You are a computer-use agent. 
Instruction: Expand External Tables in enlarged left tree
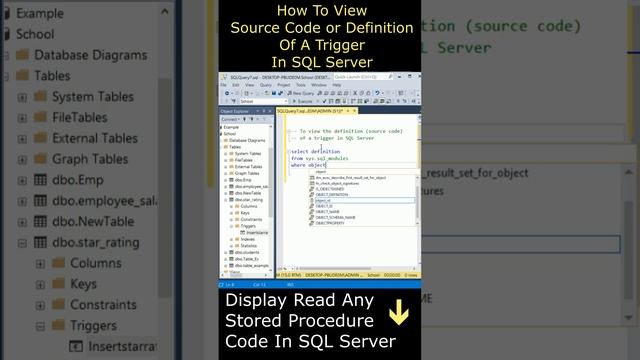coord(22,139)
